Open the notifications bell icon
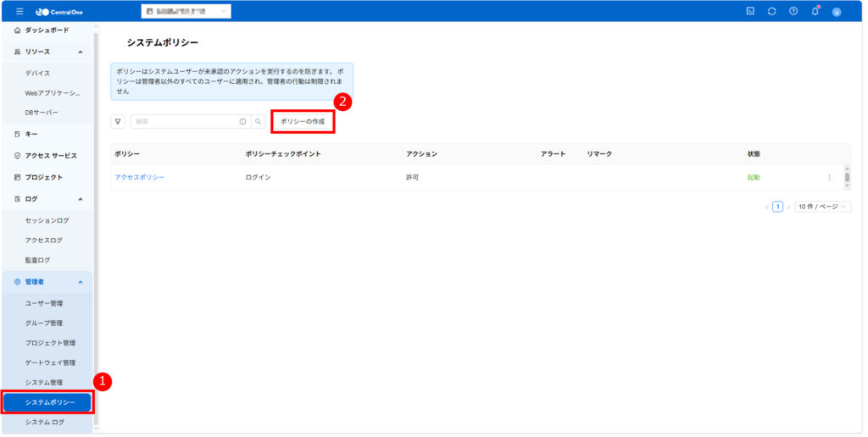The width and height of the screenshot is (868, 437). click(x=815, y=11)
